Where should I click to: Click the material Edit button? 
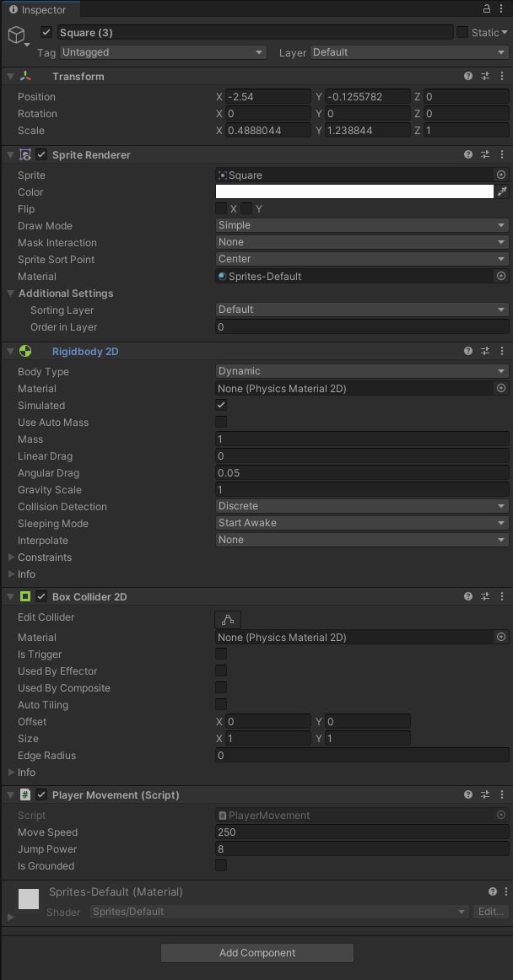click(x=490, y=912)
